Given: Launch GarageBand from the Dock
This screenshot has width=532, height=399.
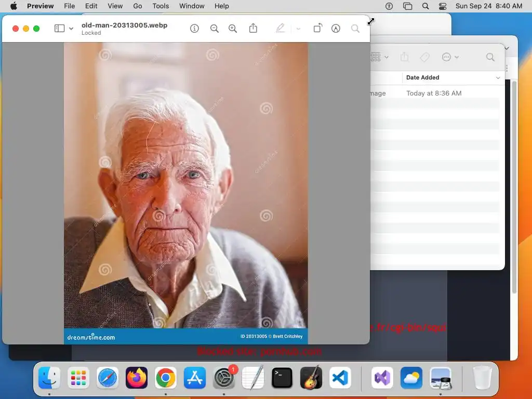Looking at the screenshot, I should point(311,377).
